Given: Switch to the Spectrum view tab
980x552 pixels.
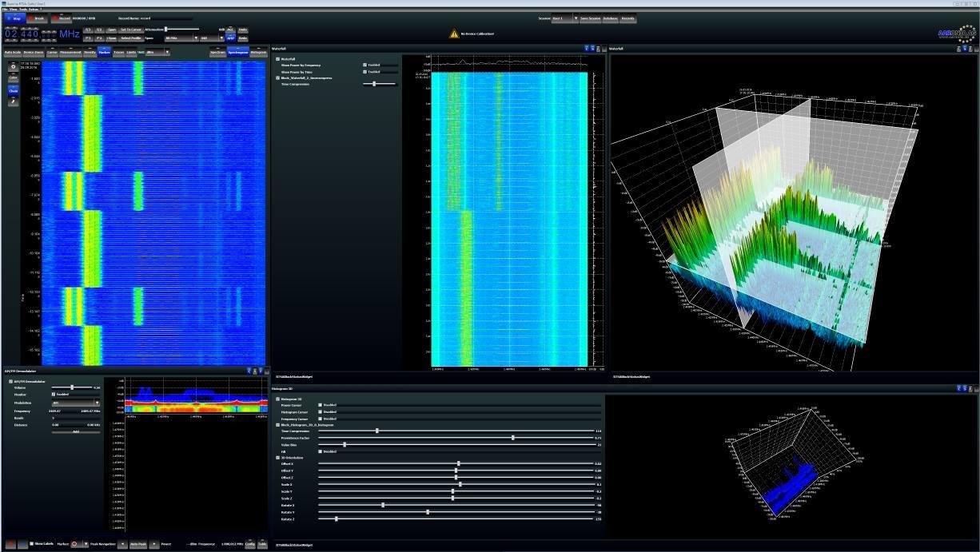Looking at the screenshot, I should click(218, 52).
